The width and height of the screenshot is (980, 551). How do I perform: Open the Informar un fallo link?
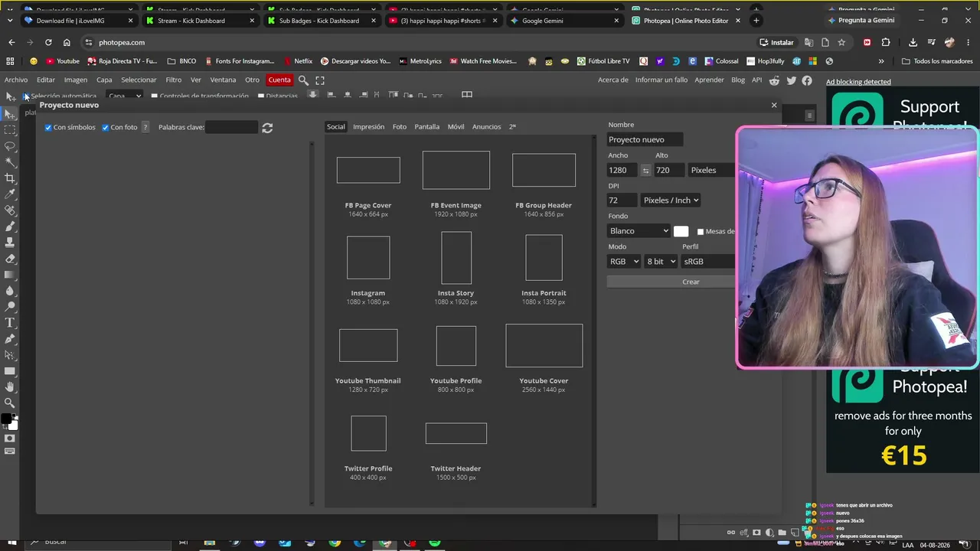(x=661, y=80)
